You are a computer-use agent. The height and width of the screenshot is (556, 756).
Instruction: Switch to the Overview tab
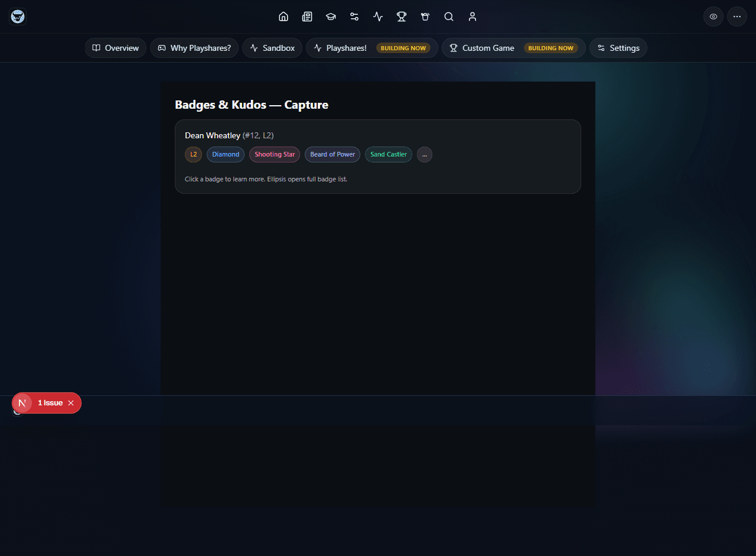pos(115,48)
